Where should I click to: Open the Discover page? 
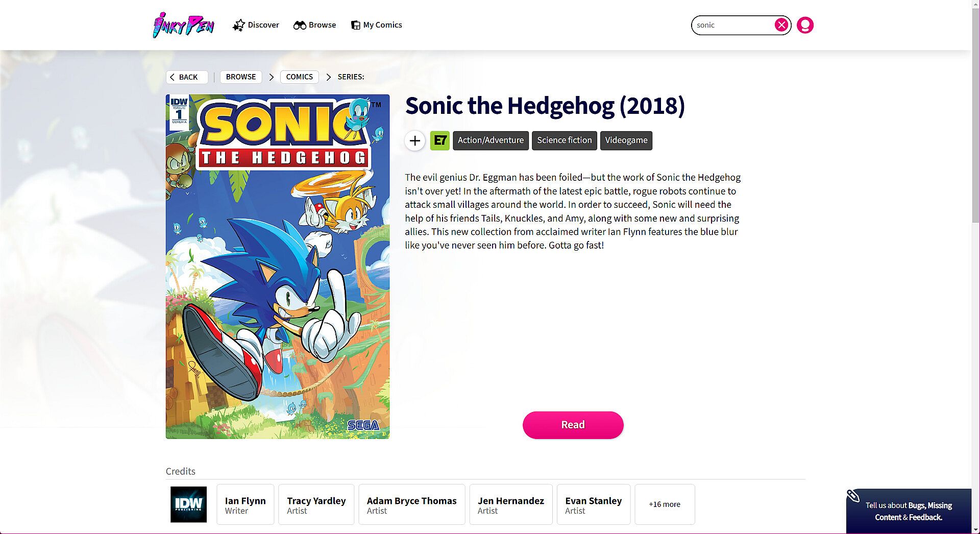pyautogui.click(x=256, y=25)
